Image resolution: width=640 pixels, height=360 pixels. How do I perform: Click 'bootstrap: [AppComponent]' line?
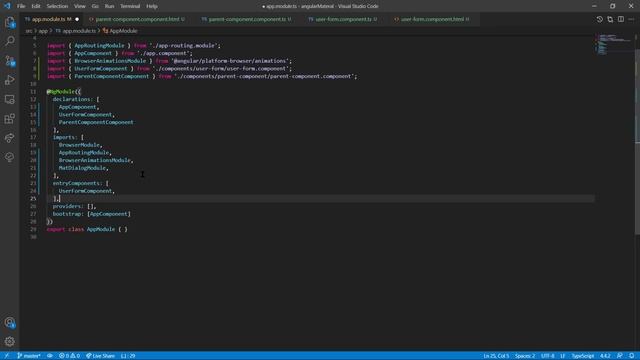(x=92, y=214)
